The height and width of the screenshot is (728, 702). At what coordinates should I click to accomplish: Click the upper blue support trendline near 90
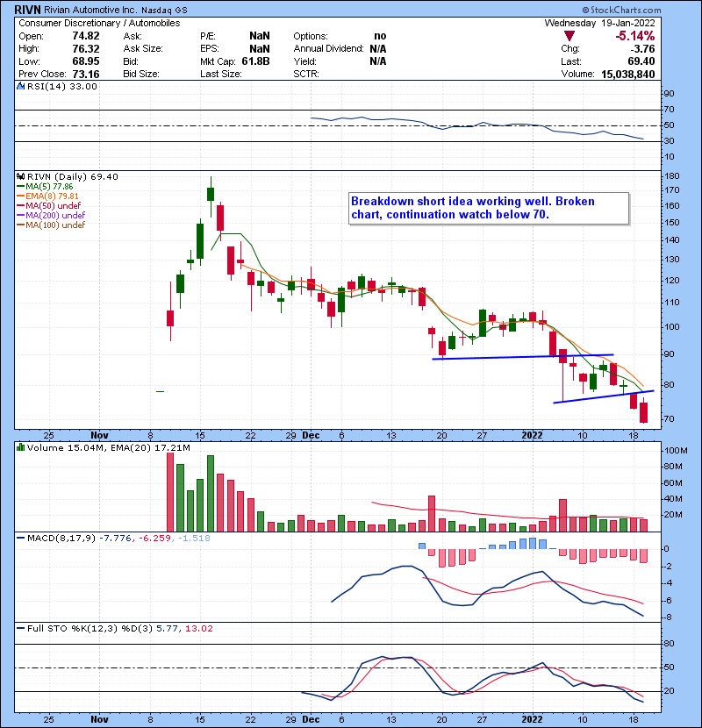coord(523,357)
